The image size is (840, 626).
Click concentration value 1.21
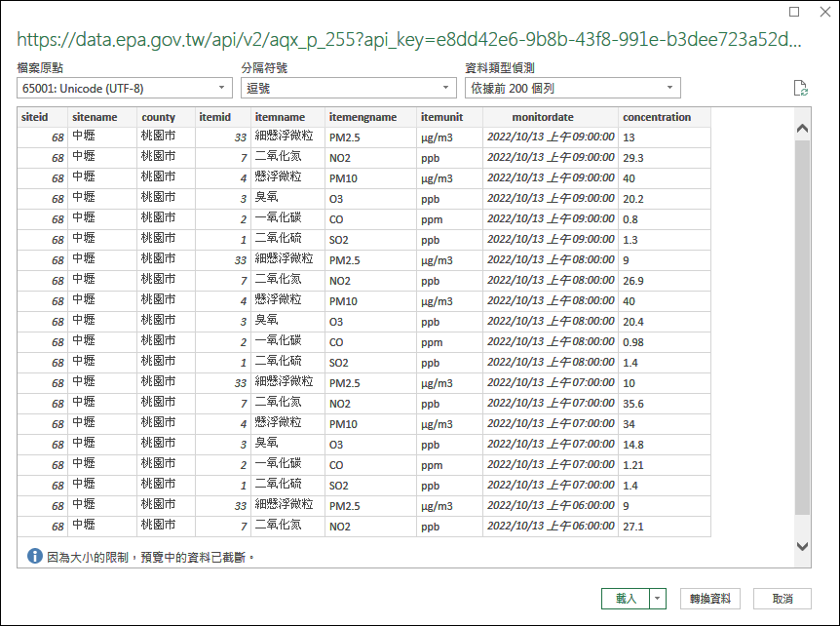click(x=633, y=465)
